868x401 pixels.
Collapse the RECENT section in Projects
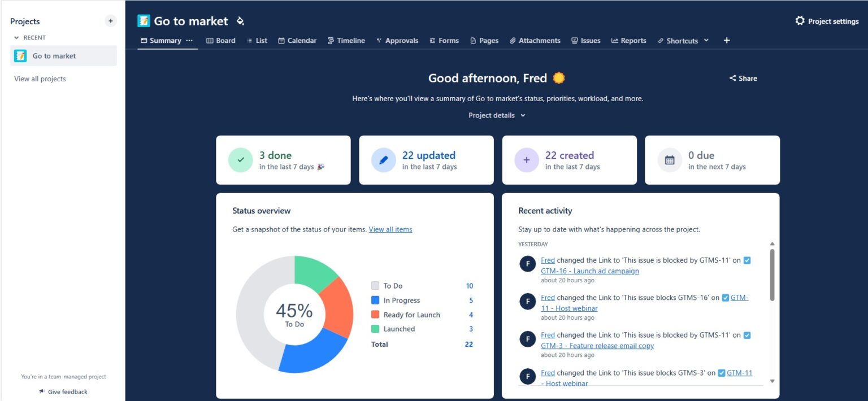point(16,37)
